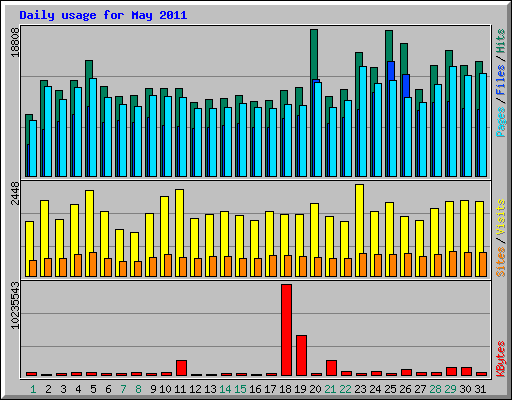The width and height of the screenshot is (512, 400).
Task: Click the Files legend label
Action: point(501,80)
